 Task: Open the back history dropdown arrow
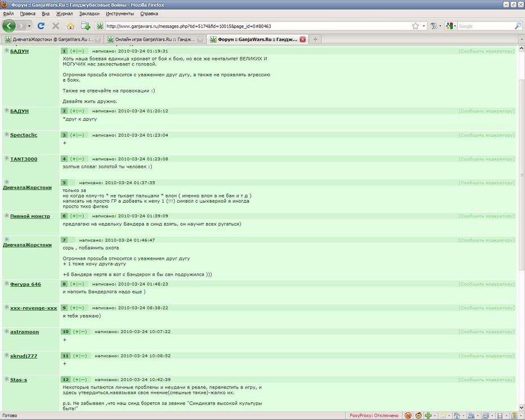click(29, 26)
